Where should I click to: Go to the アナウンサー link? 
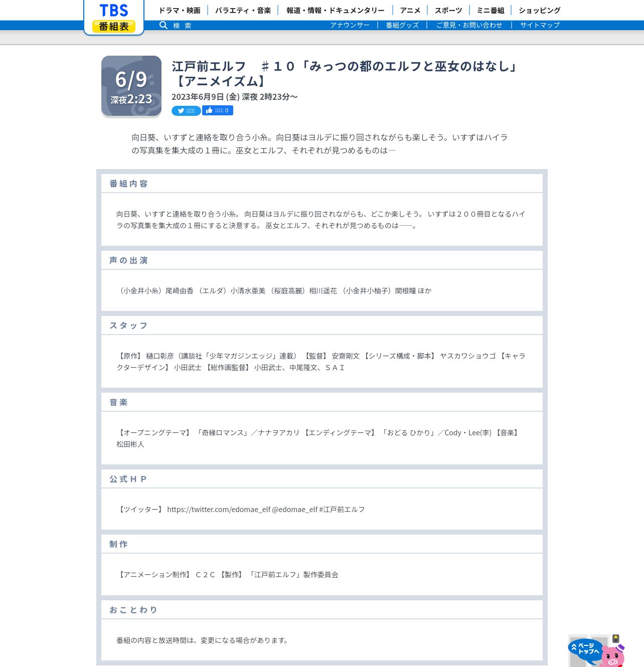coord(350,25)
